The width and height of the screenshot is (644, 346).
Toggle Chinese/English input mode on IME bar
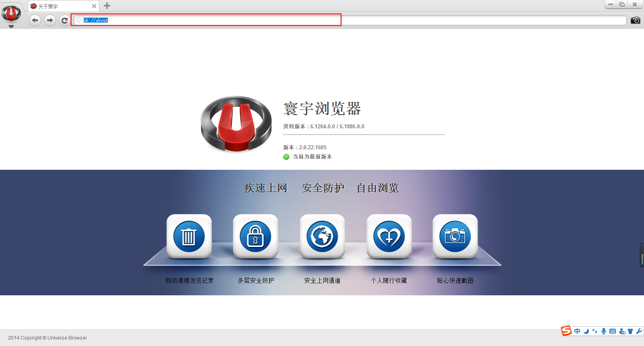(577, 331)
